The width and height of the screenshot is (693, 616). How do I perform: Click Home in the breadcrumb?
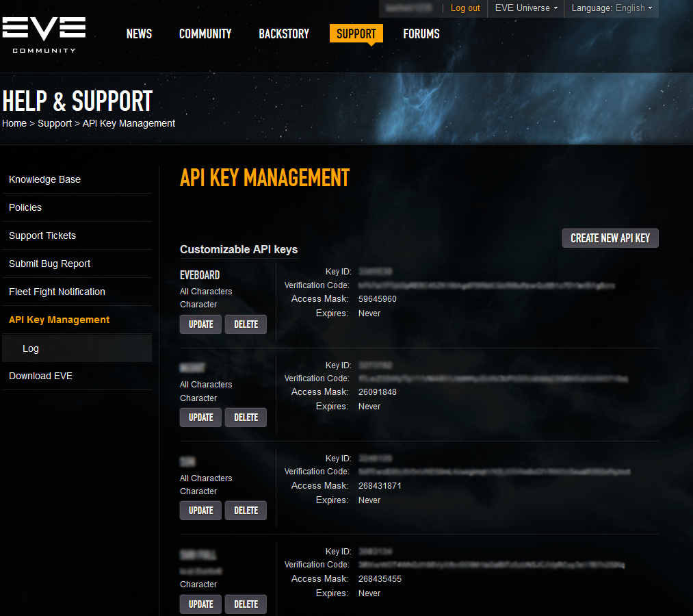(14, 123)
